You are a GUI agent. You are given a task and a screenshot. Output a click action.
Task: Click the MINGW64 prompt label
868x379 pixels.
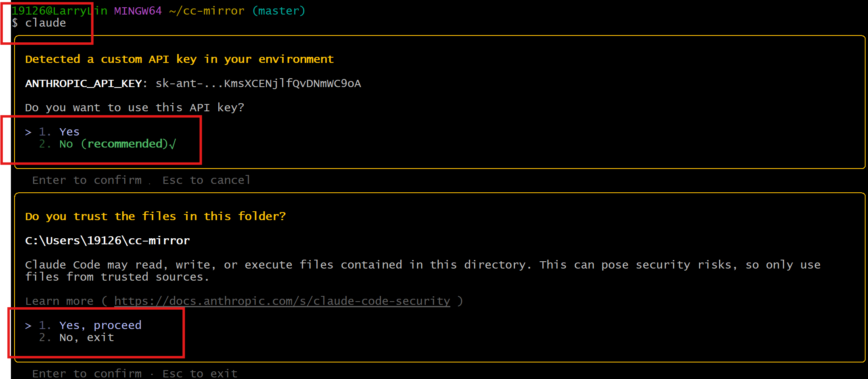tap(138, 11)
